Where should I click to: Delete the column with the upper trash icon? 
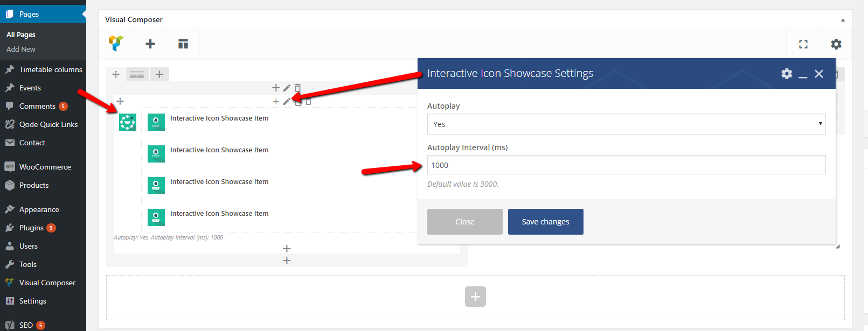[297, 88]
